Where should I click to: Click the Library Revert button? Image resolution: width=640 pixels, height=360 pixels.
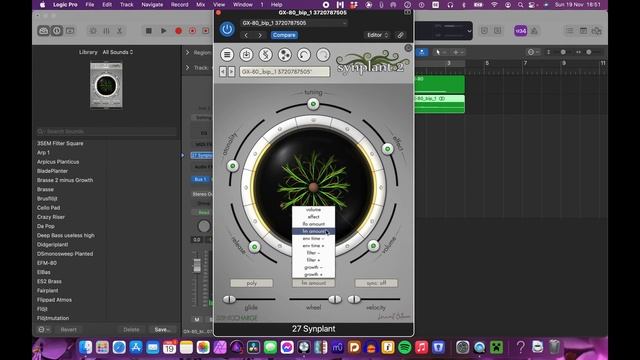(69, 329)
